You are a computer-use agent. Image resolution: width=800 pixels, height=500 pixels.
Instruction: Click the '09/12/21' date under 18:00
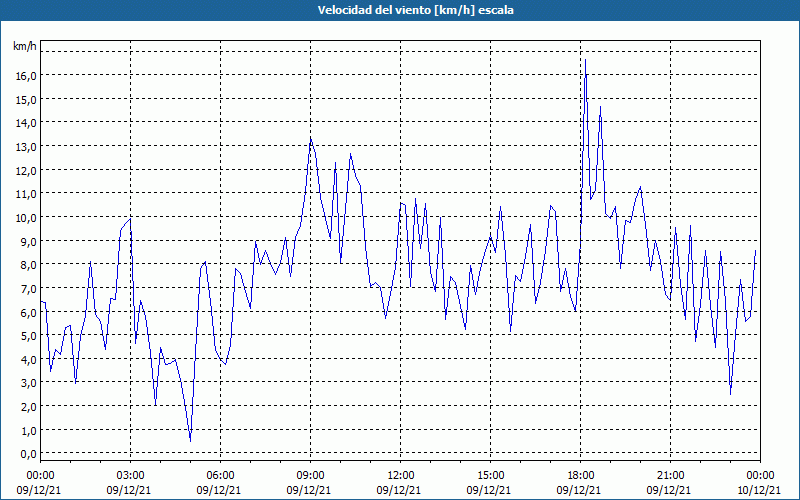[579, 490]
